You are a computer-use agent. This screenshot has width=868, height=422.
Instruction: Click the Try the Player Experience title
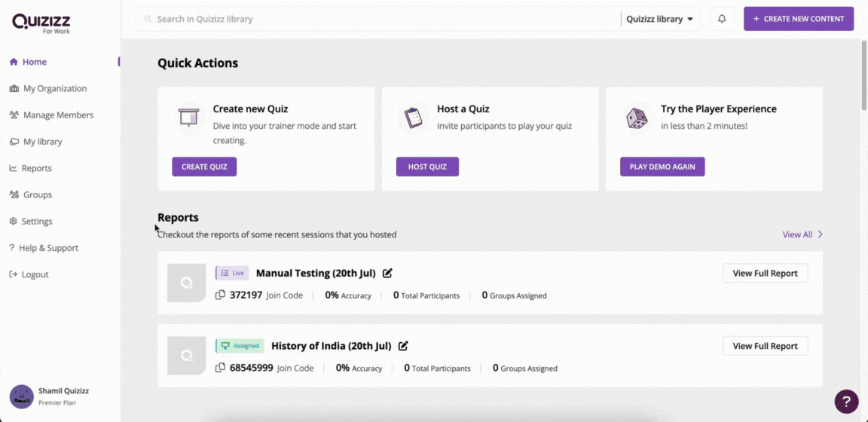coord(719,109)
